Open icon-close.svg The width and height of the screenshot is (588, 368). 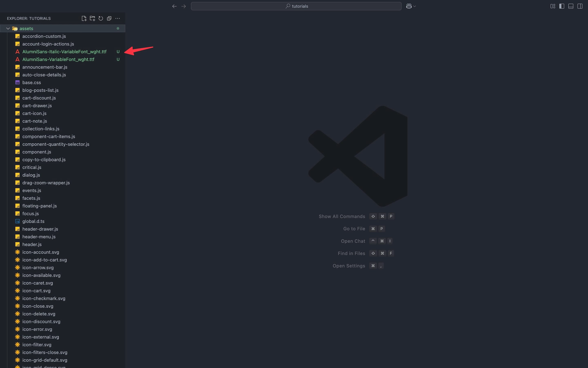click(63, 306)
